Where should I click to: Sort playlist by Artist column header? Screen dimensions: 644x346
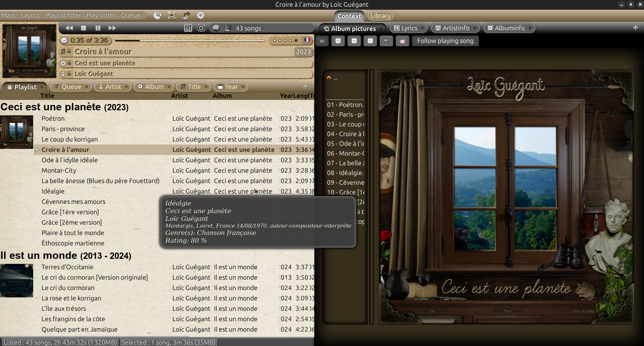point(179,96)
